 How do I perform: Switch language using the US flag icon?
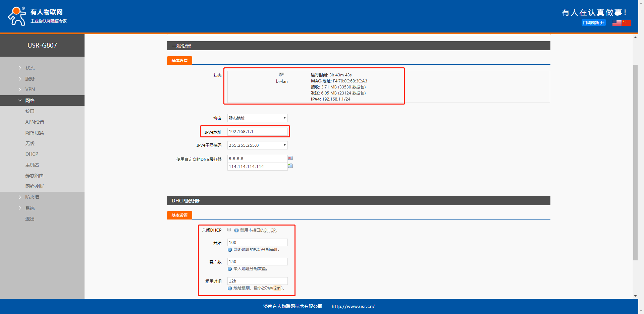click(x=617, y=23)
